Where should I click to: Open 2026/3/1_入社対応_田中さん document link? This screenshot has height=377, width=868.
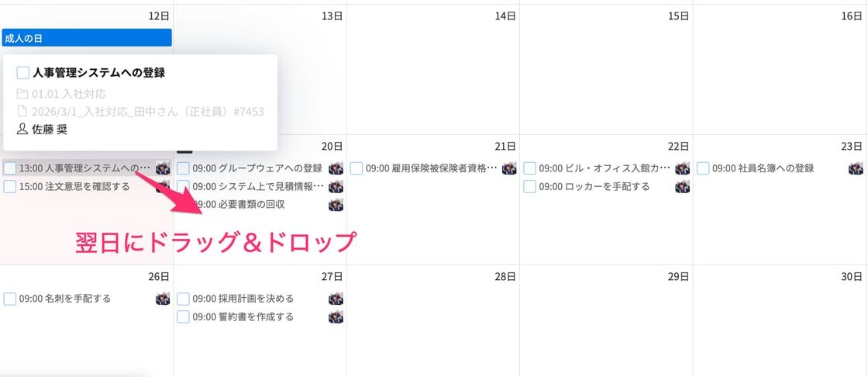click(x=148, y=112)
